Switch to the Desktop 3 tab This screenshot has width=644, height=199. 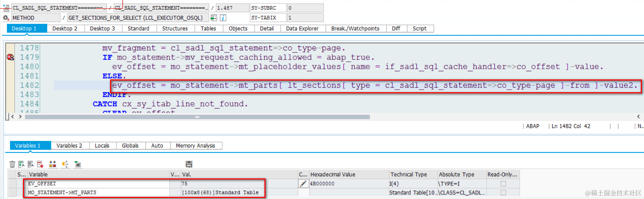coord(103,28)
